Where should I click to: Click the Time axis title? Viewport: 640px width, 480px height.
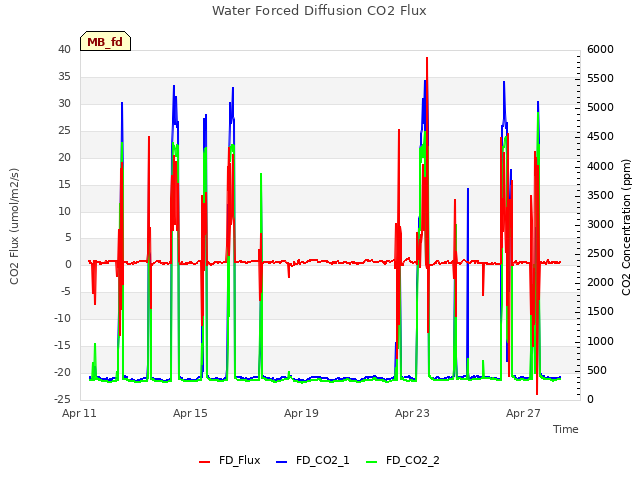click(x=566, y=429)
